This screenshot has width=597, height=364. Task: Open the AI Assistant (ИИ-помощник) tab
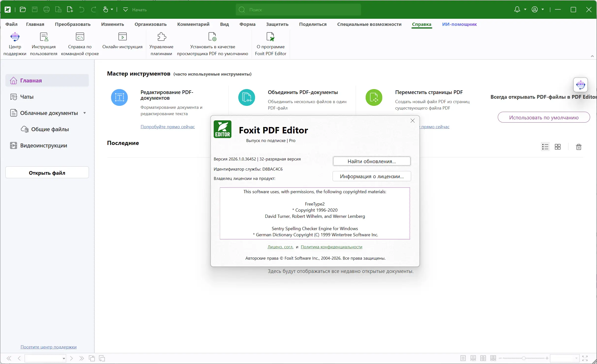[x=459, y=24]
